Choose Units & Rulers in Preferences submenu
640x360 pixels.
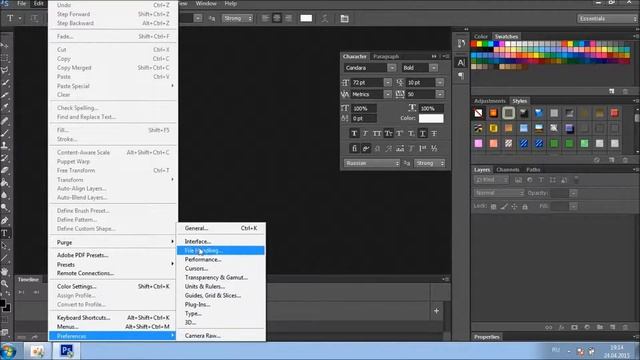(220, 287)
